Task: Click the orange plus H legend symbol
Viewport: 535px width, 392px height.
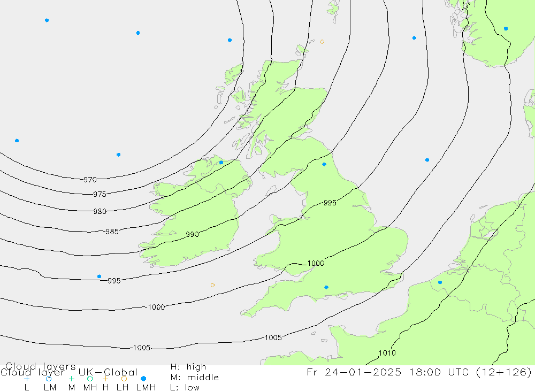Action: 105,379
